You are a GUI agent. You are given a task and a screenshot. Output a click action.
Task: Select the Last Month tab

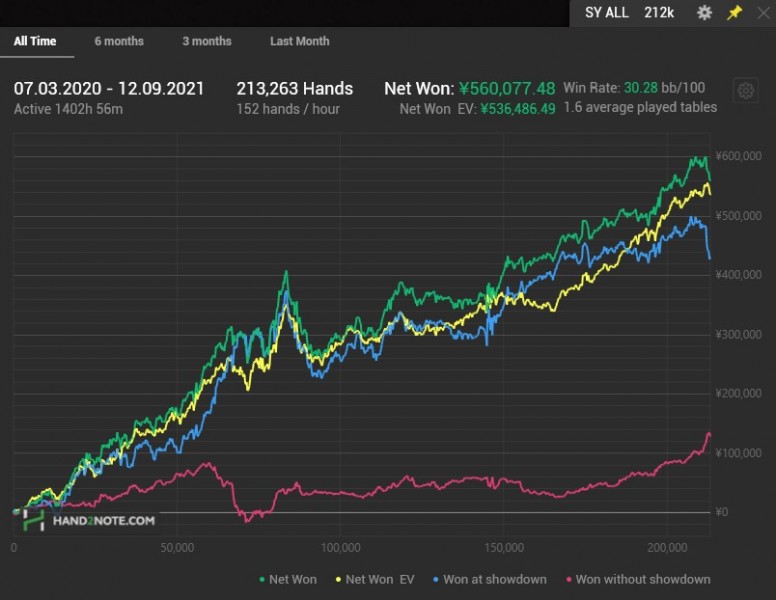point(299,41)
